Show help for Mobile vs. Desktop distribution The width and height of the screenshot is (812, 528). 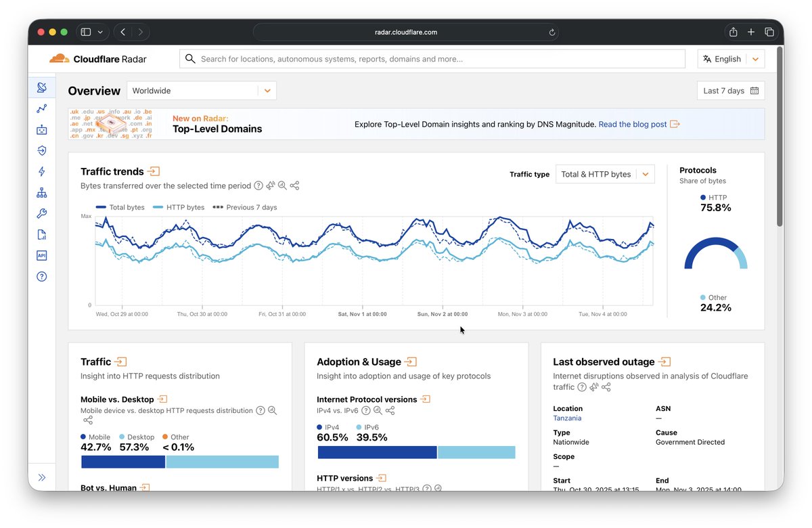(260, 410)
